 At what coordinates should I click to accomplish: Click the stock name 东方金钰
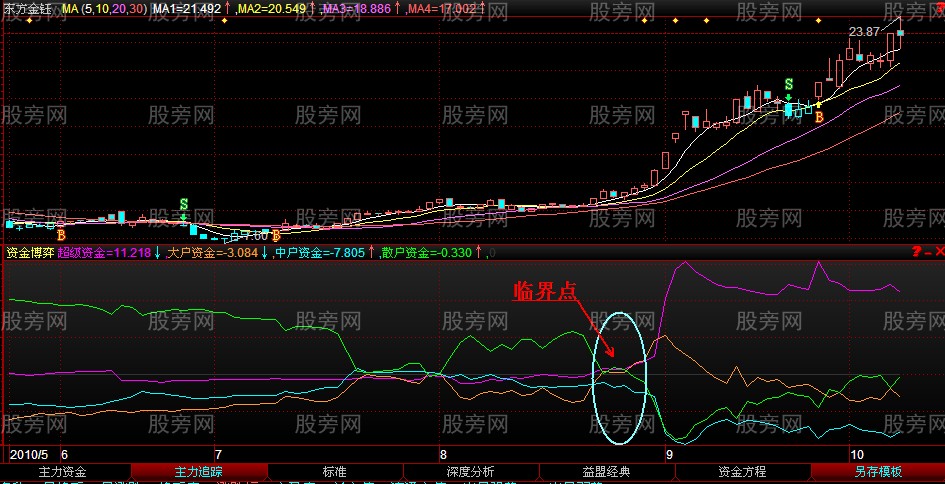[x=27, y=8]
